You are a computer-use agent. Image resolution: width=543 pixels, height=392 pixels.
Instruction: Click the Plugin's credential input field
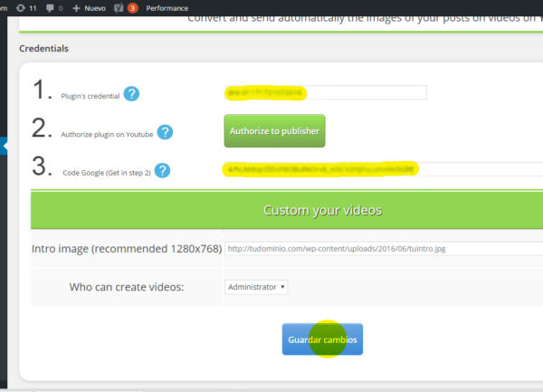326,92
